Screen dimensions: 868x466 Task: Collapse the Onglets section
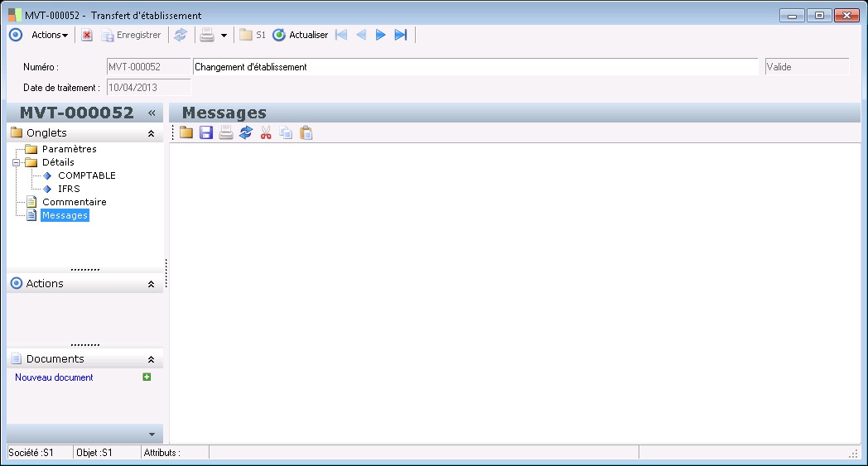point(151,133)
